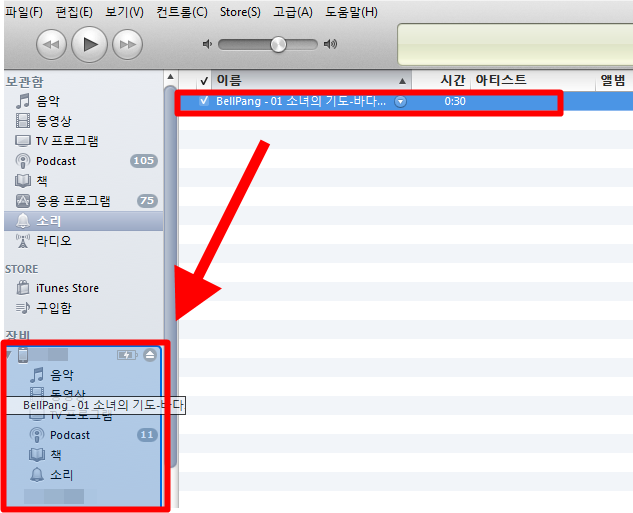Select TV 프로그램 in the library sidebar
This screenshot has width=633, height=513.
click(x=84, y=141)
